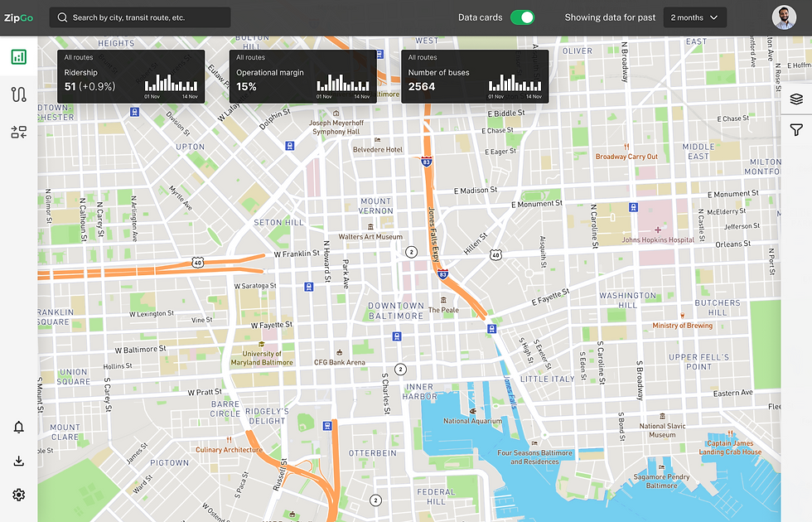
Task: Click the National Slavic Museum label
Action: (x=662, y=430)
